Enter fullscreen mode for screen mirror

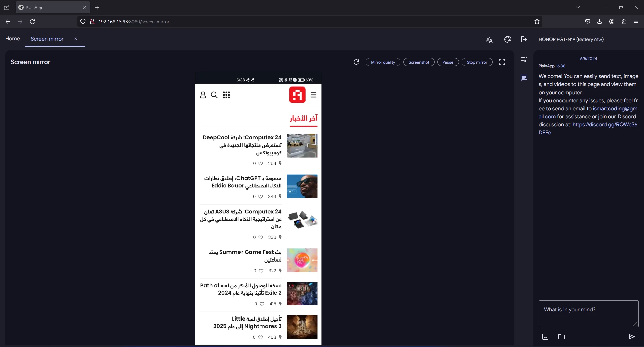point(502,62)
